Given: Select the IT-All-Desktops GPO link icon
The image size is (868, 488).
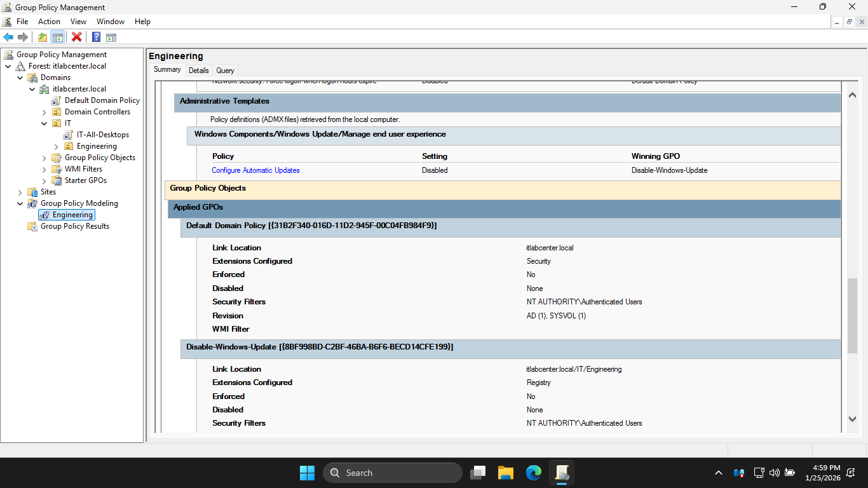Looking at the screenshot, I should coord(69,135).
